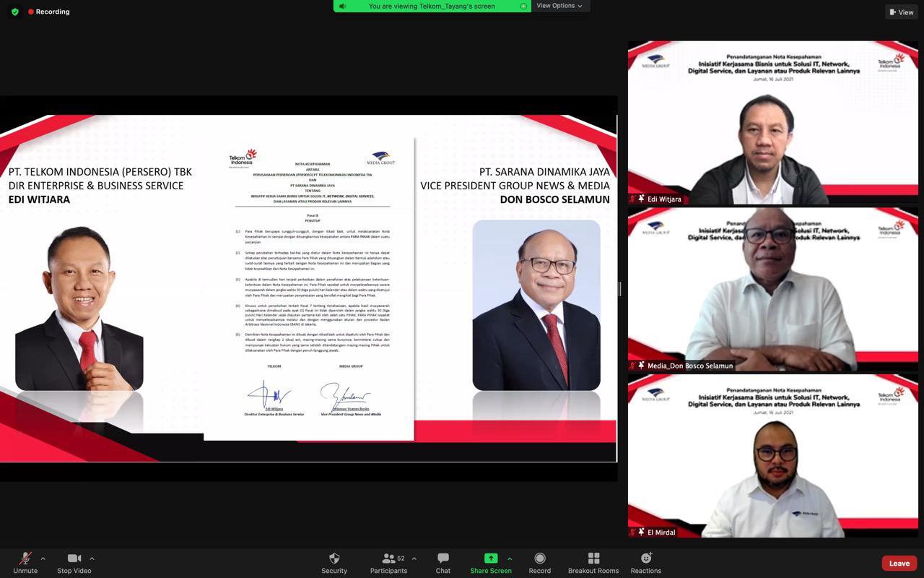Open Breakout Rooms
The height and width of the screenshot is (578, 924).
593,558
